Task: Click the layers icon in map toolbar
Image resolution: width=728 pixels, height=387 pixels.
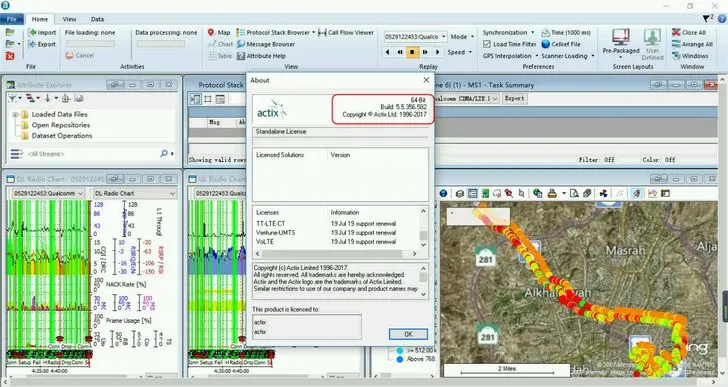Action: click(x=460, y=193)
